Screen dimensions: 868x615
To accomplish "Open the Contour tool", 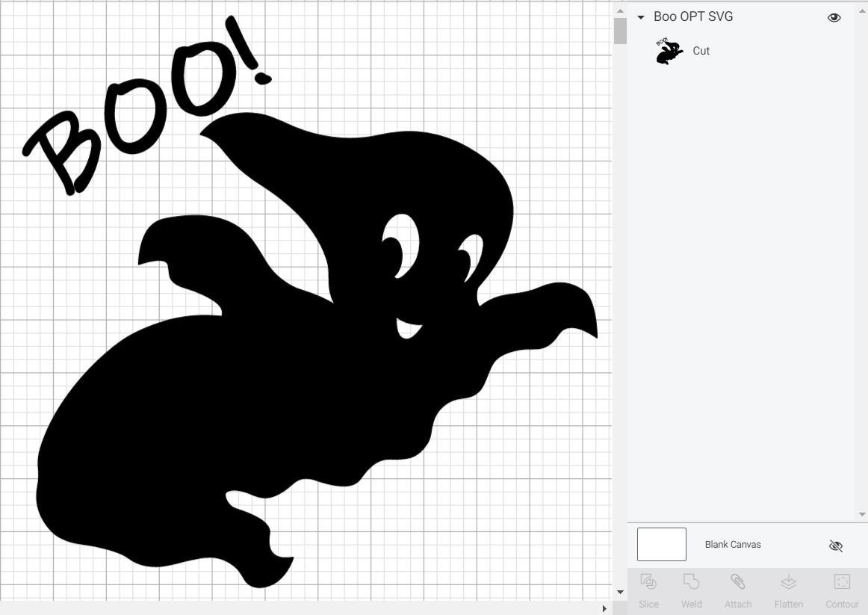I will click(x=842, y=581).
